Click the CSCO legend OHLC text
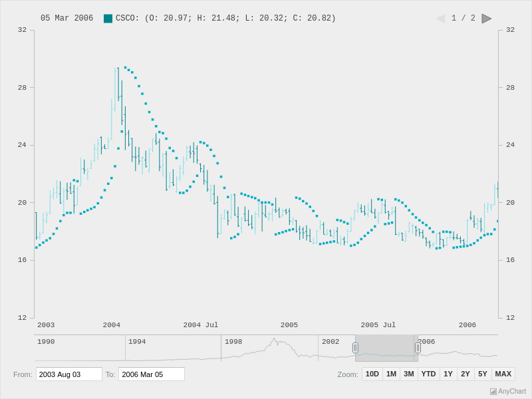The image size is (532, 399). [x=225, y=19]
